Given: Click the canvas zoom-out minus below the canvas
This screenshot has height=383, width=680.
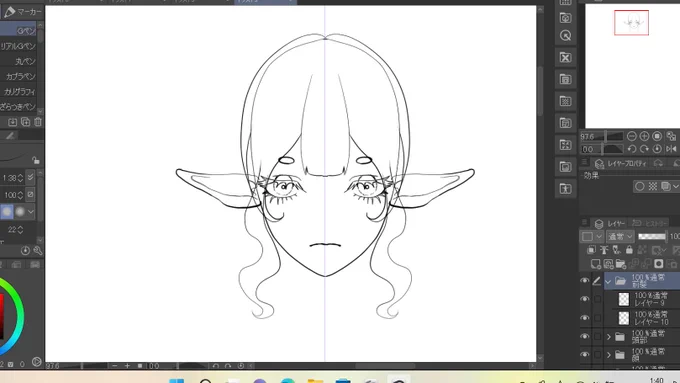Looking at the screenshot, I should 114,366.
